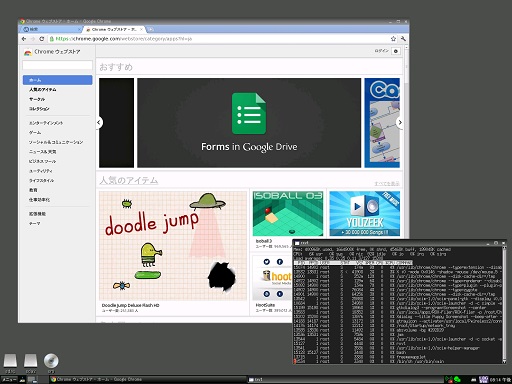Open the Forms in Google Drive banner
The image size is (512, 384).
[249, 123]
